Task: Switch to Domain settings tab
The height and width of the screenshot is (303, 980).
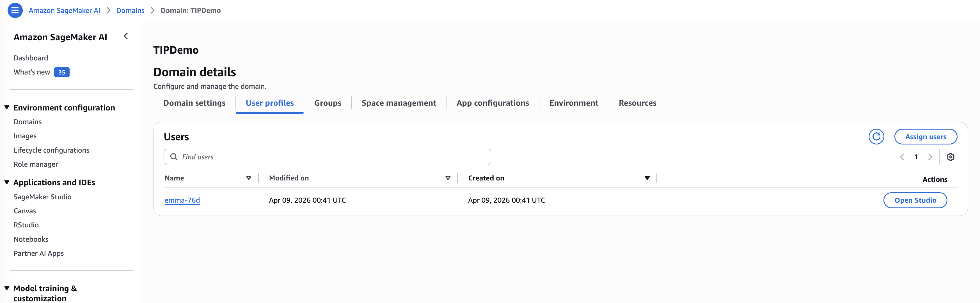Action: coord(194,103)
